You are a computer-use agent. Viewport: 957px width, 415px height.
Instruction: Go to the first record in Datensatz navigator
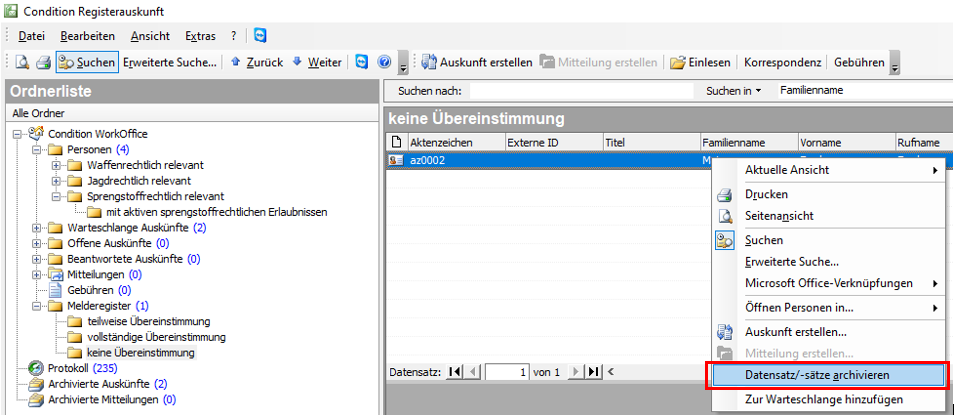tap(456, 372)
